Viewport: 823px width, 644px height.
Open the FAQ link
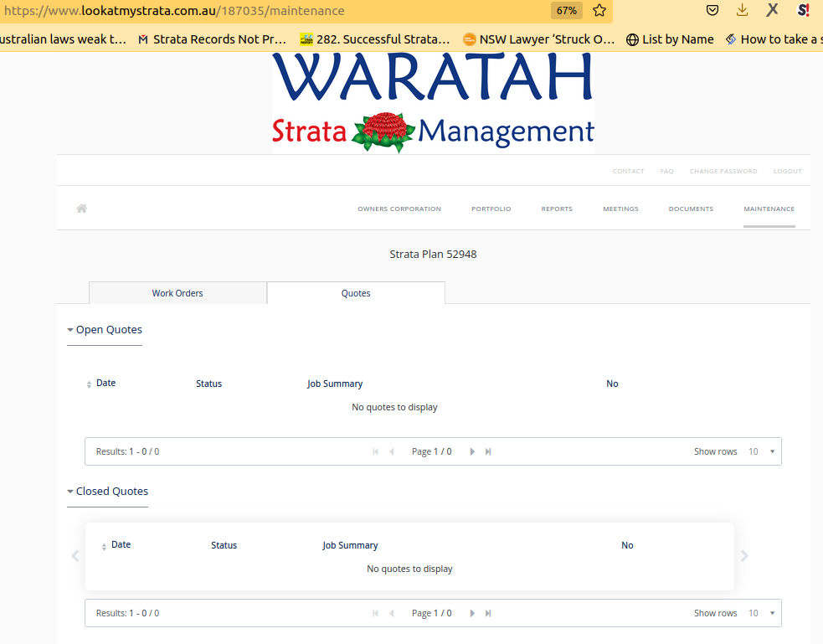coord(666,171)
